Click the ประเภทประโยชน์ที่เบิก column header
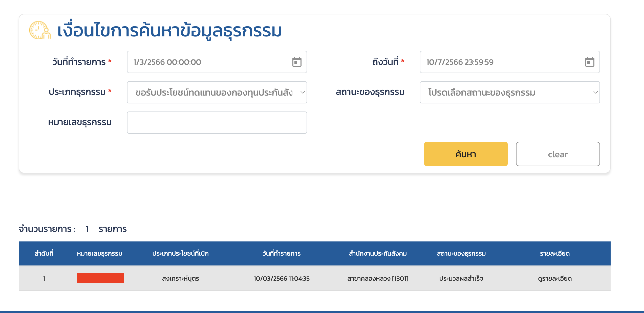The image size is (644, 313). pyautogui.click(x=180, y=253)
